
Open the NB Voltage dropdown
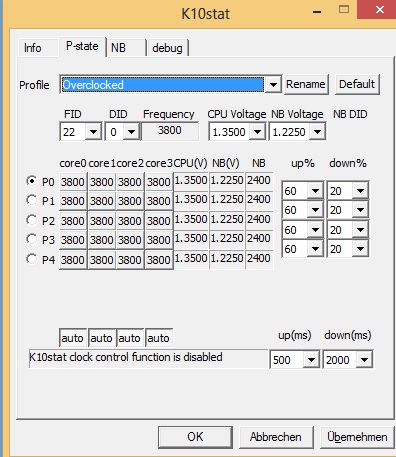317,132
